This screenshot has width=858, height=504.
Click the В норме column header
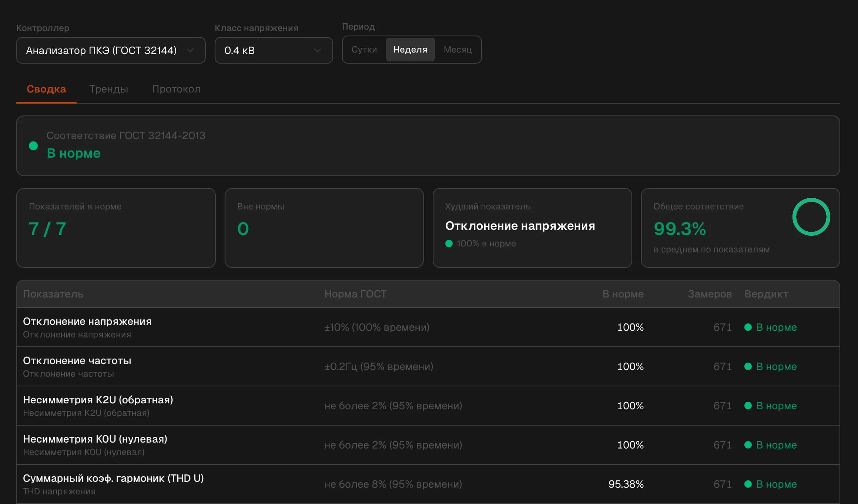[623, 294]
